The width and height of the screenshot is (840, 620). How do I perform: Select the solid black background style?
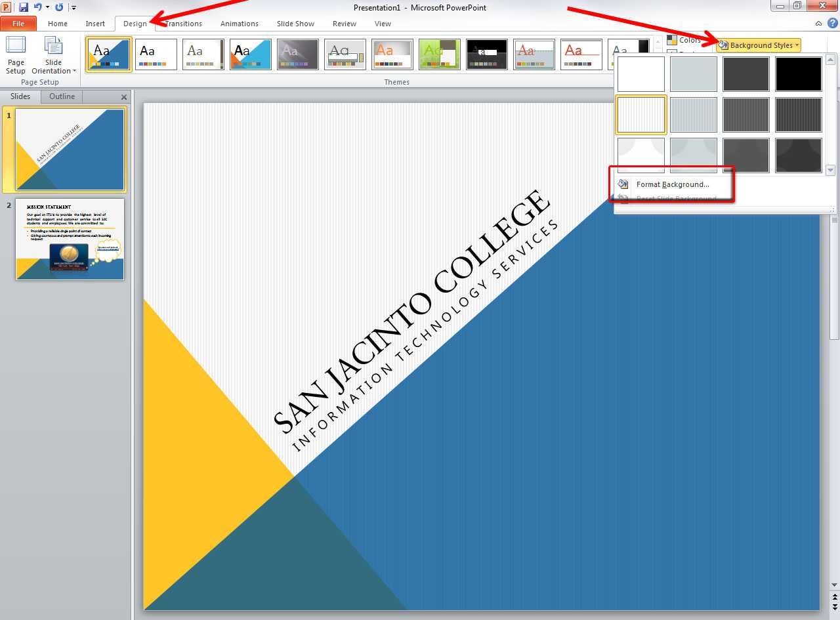tap(799, 73)
